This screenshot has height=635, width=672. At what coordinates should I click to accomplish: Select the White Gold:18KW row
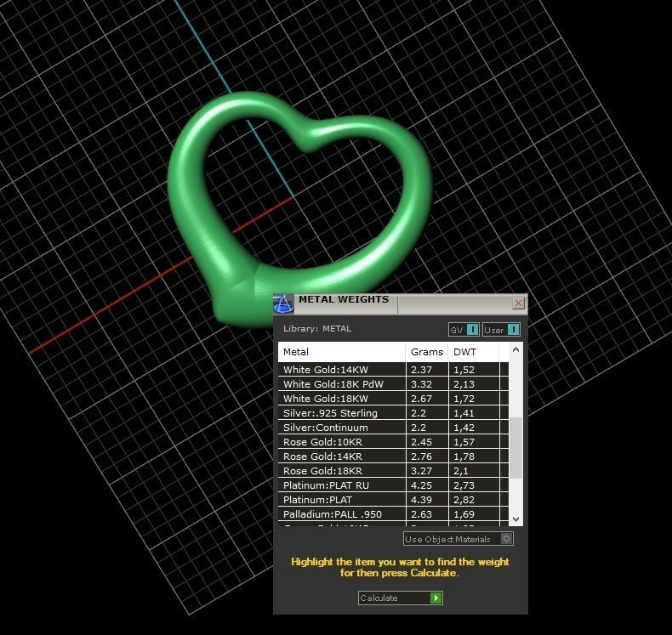394,399
